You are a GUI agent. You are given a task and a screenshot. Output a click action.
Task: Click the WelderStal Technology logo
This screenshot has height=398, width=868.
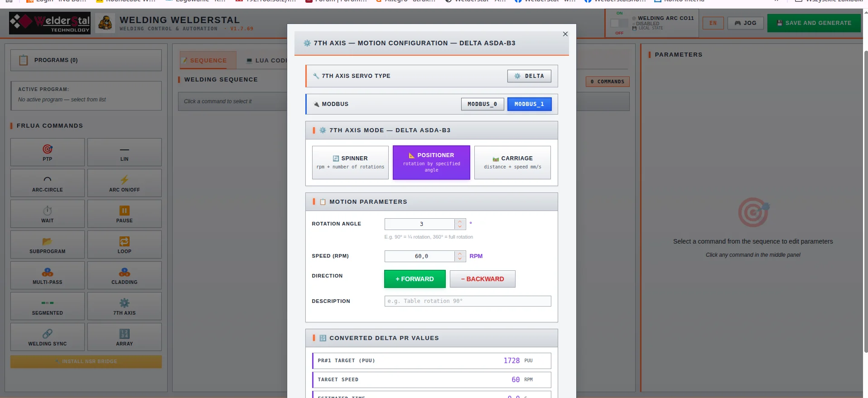pyautogui.click(x=50, y=23)
